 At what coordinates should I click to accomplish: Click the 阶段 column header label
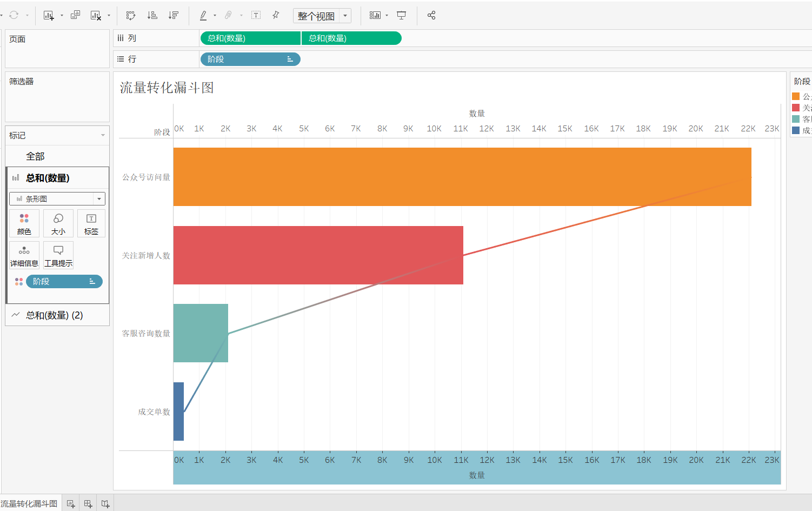162,132
